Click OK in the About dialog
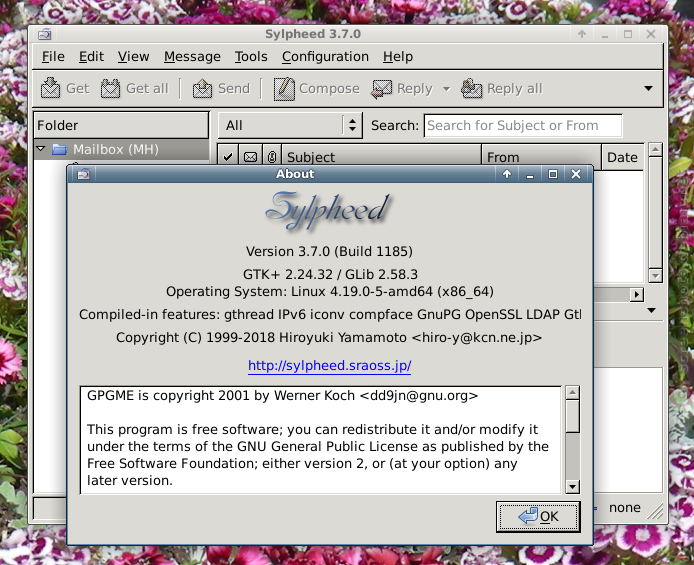Screen dimensions: 694x565 (538, 516)
